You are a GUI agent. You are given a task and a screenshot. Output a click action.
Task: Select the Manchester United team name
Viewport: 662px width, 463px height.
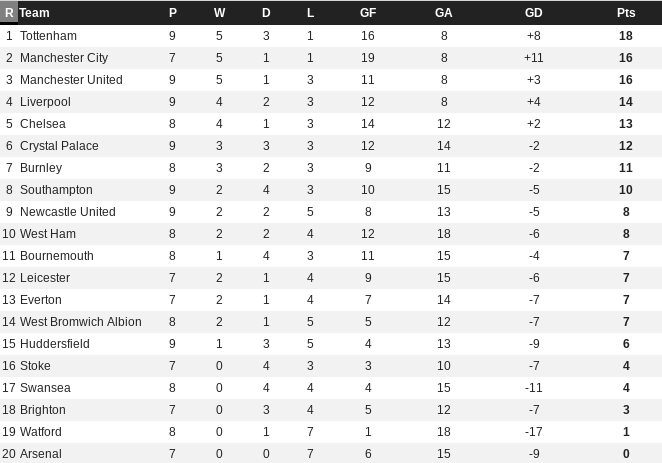71,80
